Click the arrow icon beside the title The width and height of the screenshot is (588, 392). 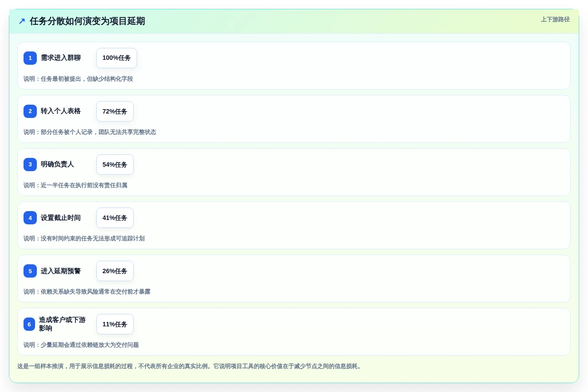tap(22, 21)
